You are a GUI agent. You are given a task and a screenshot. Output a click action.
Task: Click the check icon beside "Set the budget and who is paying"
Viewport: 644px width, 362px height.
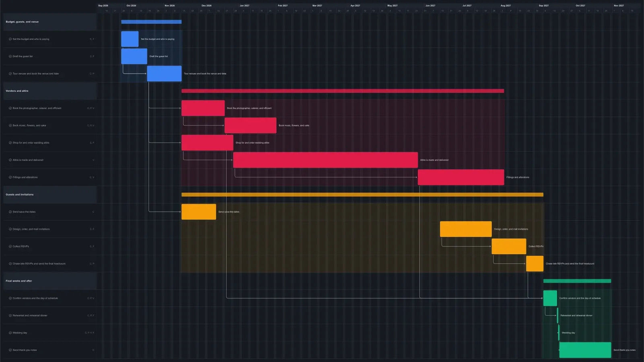[x=10, y=39]
